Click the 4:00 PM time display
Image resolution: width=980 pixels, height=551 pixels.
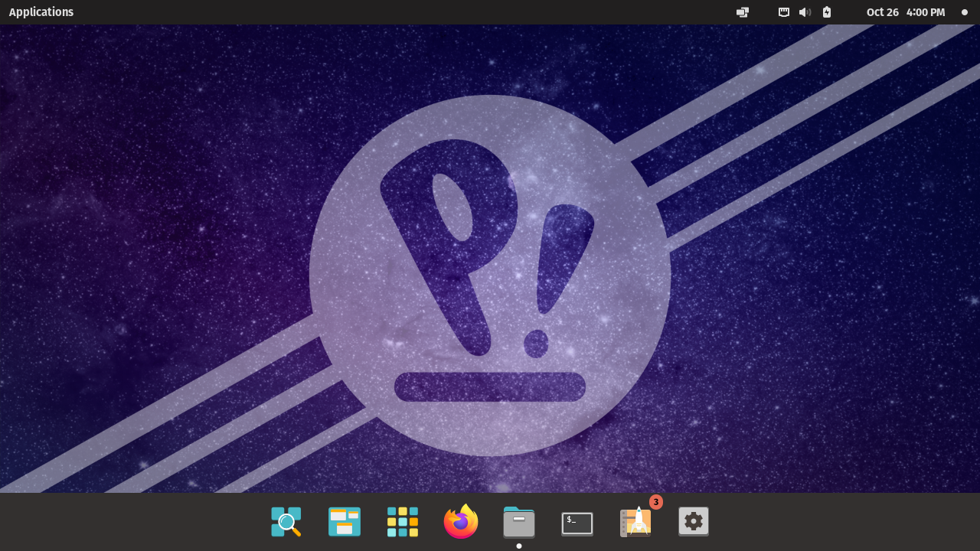[x=926, y=12]
